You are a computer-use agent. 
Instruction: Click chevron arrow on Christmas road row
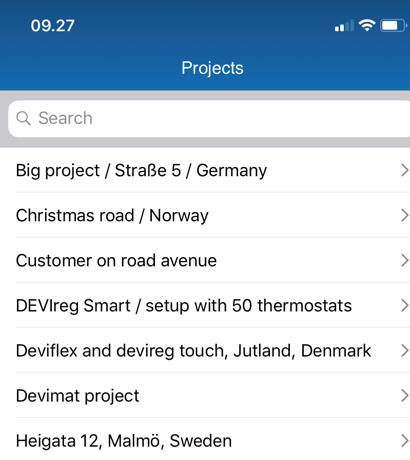pyautogui.click(x=404, y=215)
